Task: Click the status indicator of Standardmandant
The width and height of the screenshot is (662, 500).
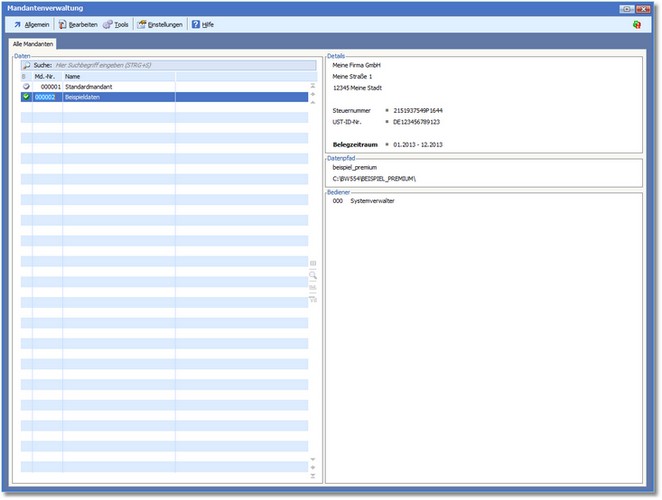Action: 26,86
